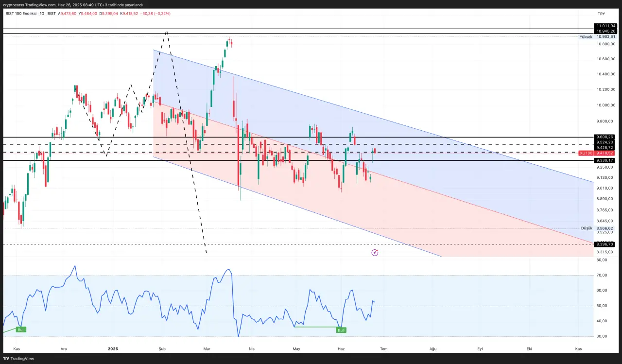This screenshot has width=622, height=364.
Task: Click the Düşük 8.566,62 low marker
Action: coord(598,228)
